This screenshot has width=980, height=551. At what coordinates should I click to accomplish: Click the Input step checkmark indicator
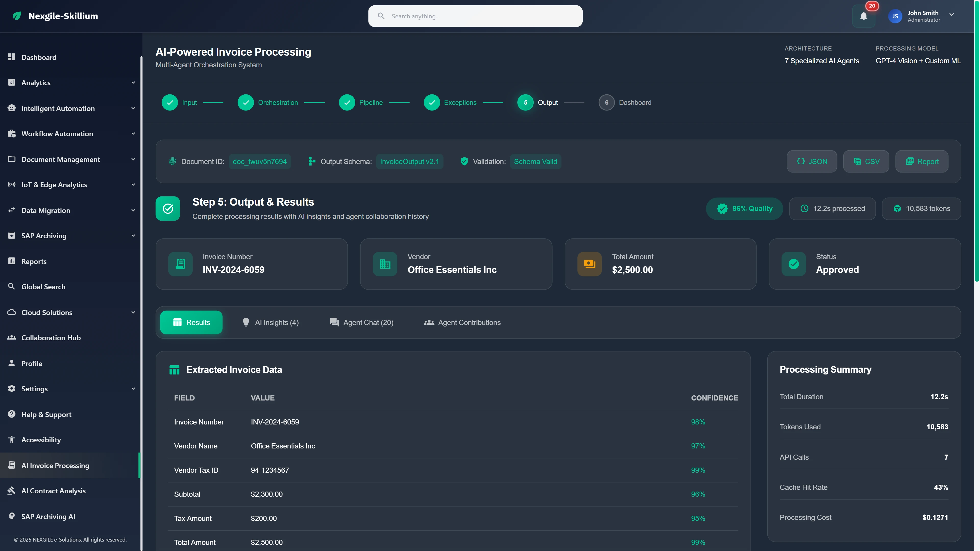(x=170, y=102)
